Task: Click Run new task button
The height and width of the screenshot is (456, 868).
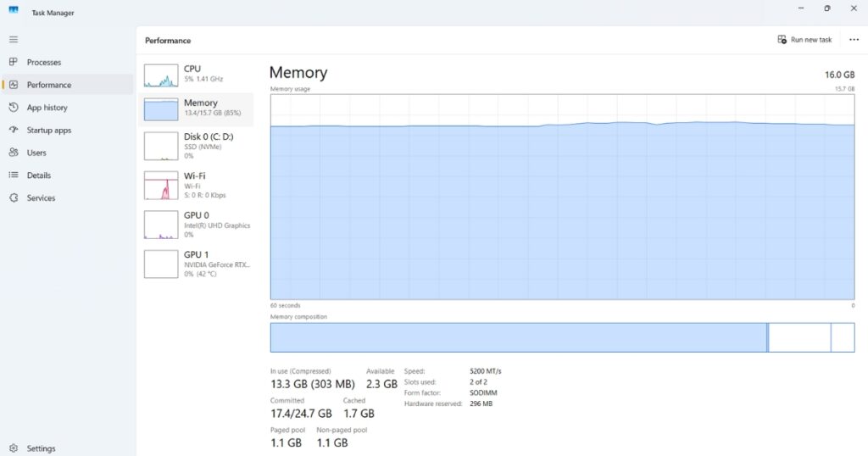Action: (x=804, y=40)
